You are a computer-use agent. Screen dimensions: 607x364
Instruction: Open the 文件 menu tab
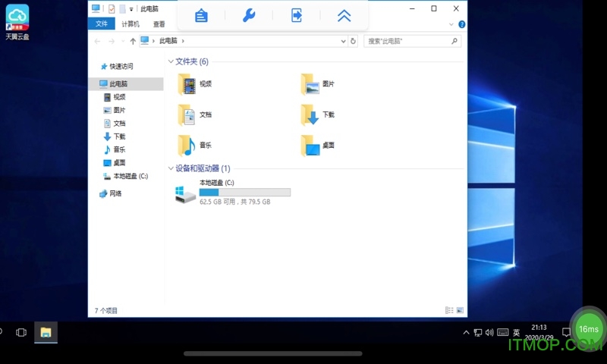[x=102, y=24]
